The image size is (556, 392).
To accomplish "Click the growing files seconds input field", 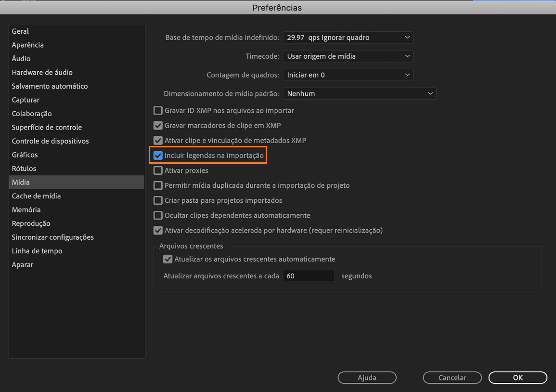I will [309, 275].
